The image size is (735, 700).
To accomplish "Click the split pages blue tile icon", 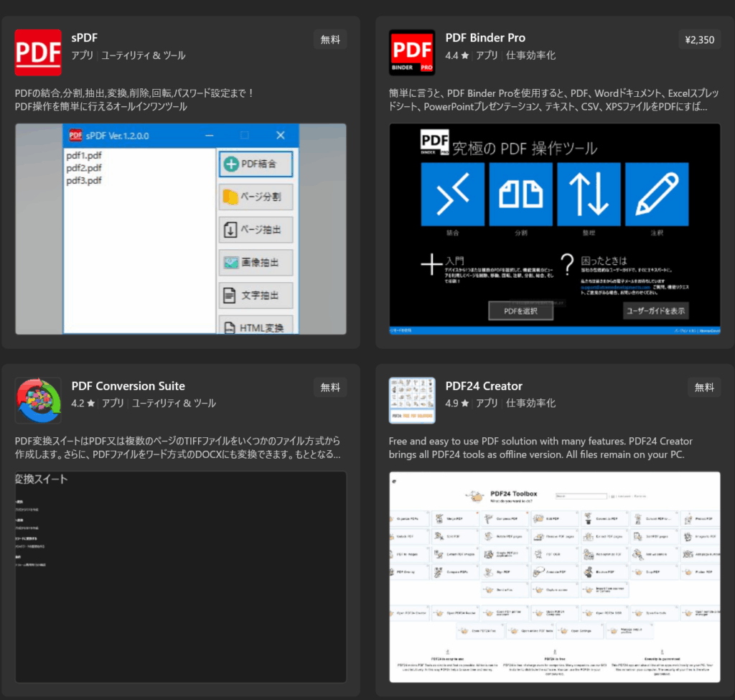I will click(x=520, y=194).
